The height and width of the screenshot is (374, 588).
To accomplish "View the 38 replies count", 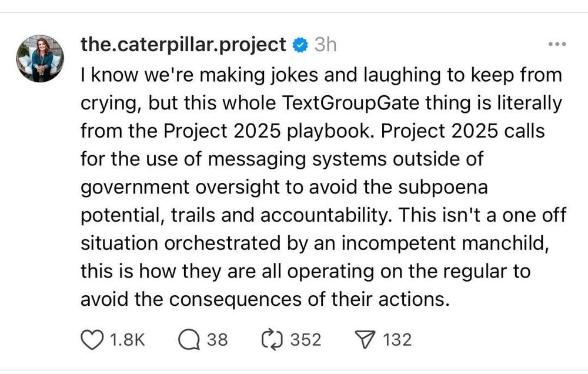I will pyautogui.click(x=217, y=340).
